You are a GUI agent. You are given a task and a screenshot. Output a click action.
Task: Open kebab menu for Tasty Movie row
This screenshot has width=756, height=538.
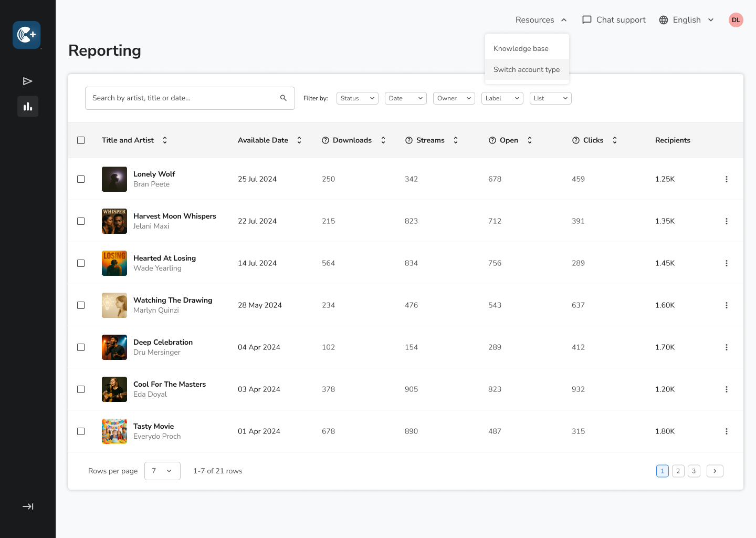pos(727,431)
